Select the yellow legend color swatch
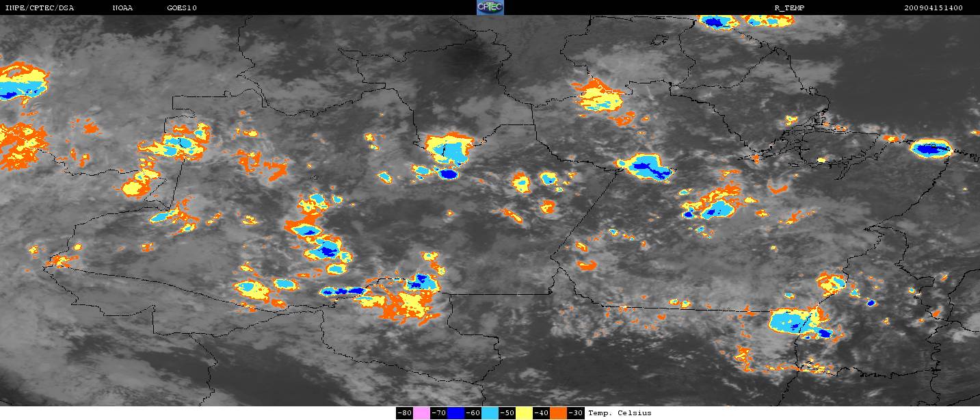 (x=524, y=413)
